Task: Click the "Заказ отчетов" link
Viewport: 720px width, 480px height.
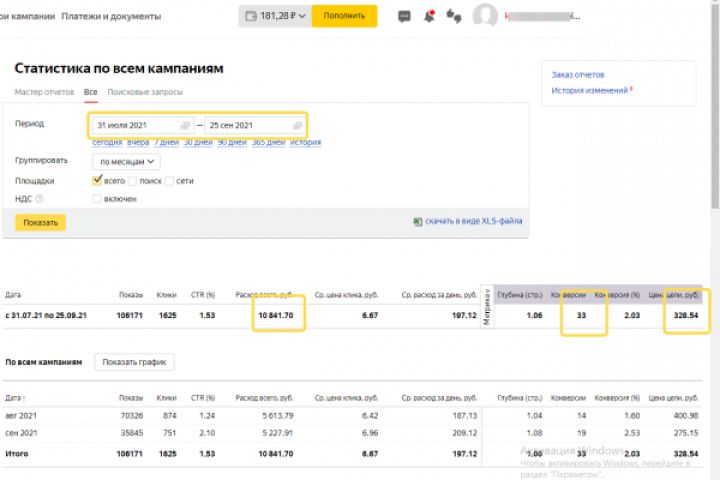Action: [x=578, y=75]
